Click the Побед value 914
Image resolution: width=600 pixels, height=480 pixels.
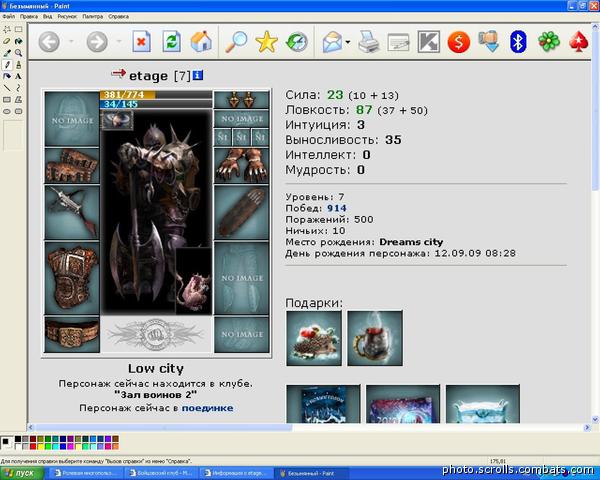tap(337, 208)
